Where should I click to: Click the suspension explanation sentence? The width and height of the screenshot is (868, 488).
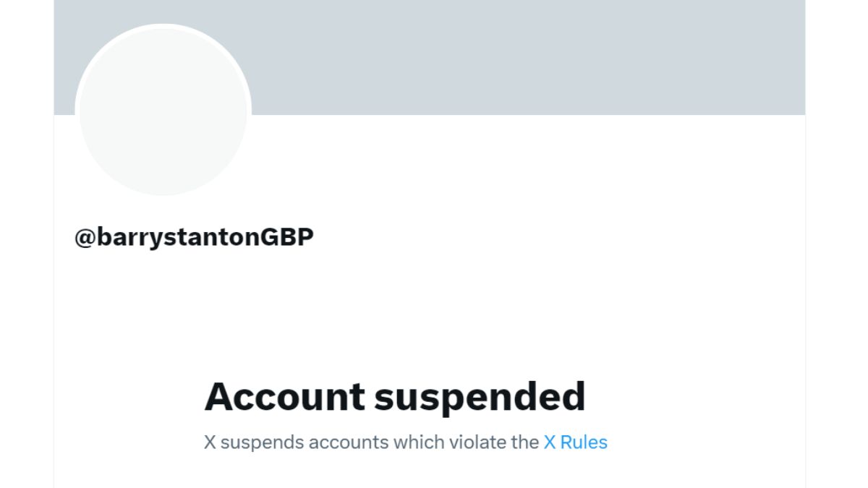tap(405, 442)
